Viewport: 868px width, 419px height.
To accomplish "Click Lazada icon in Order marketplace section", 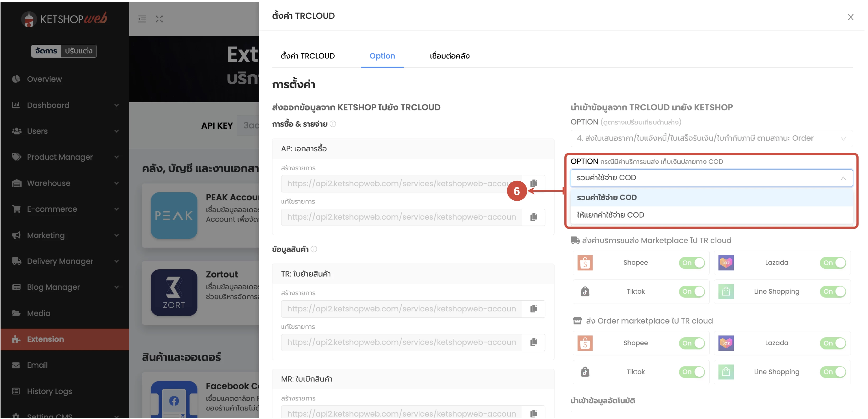I will [x=726, y=343].
